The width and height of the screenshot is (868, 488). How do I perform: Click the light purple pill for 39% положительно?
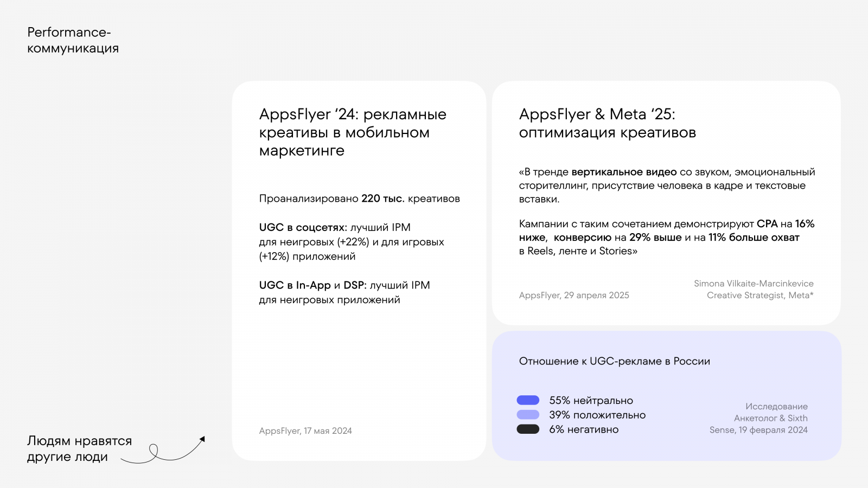528,415
